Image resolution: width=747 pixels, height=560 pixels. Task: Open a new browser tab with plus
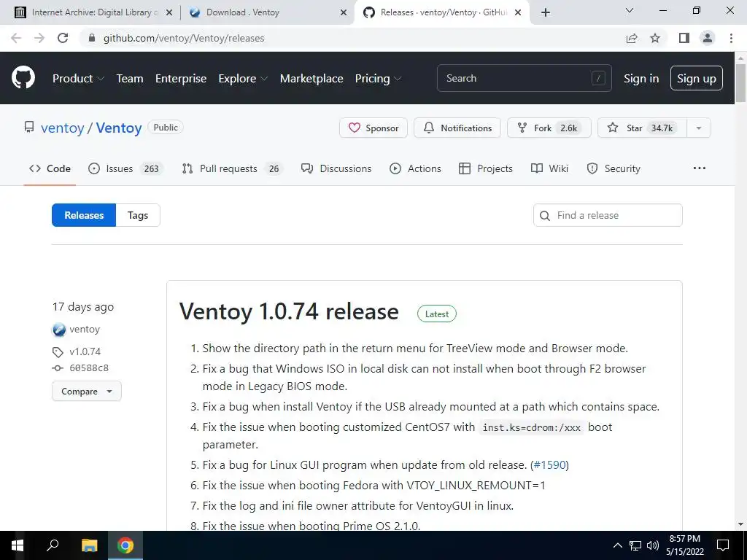pos(546,12)
